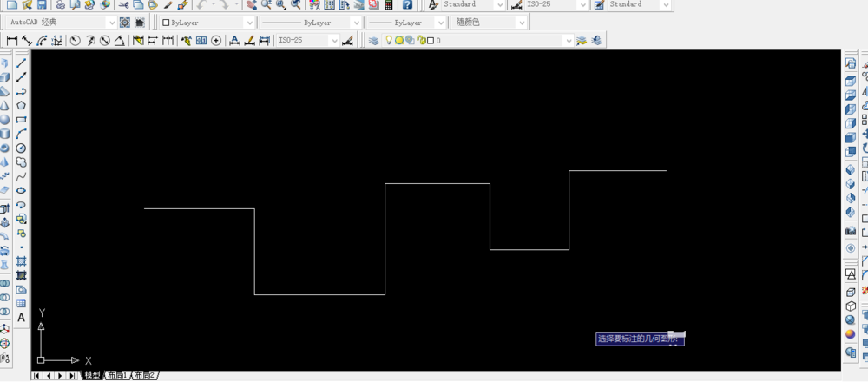Viewport: 868px width, 382px height.
Task: Click the Center Mark tool
Action: [x=216, y=41]
